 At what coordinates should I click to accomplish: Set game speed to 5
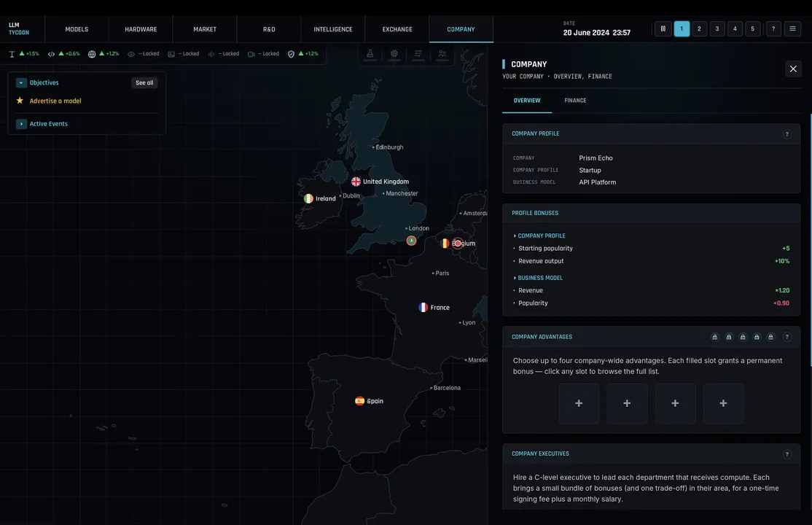752,29
